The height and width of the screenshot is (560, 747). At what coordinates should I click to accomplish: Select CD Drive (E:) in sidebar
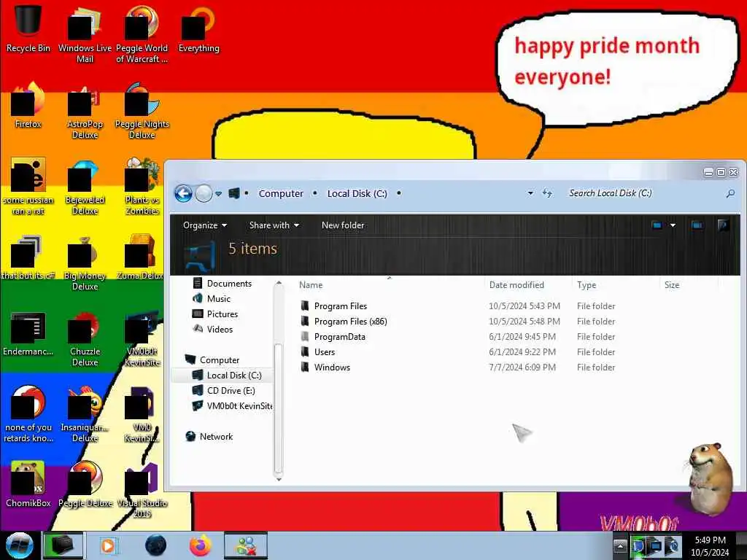coord(223,391)
